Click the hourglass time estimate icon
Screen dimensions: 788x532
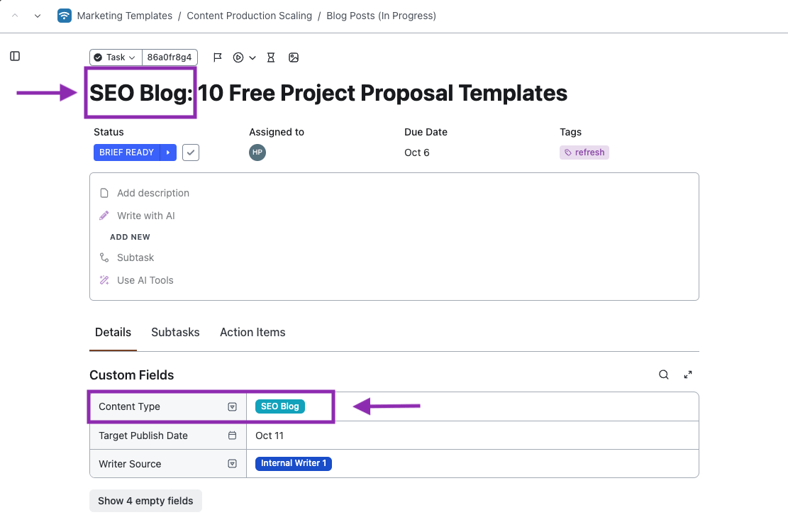click(271, 57)
